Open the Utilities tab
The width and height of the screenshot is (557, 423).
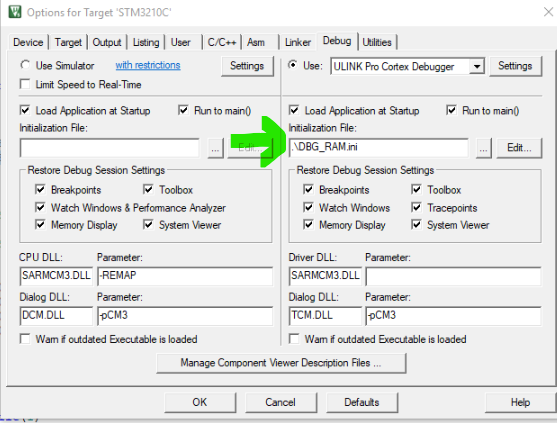click(377, 42)
